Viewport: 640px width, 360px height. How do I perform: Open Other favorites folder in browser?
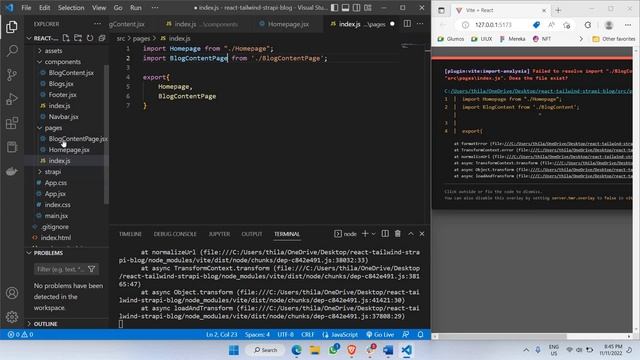(x=613, y=39)
